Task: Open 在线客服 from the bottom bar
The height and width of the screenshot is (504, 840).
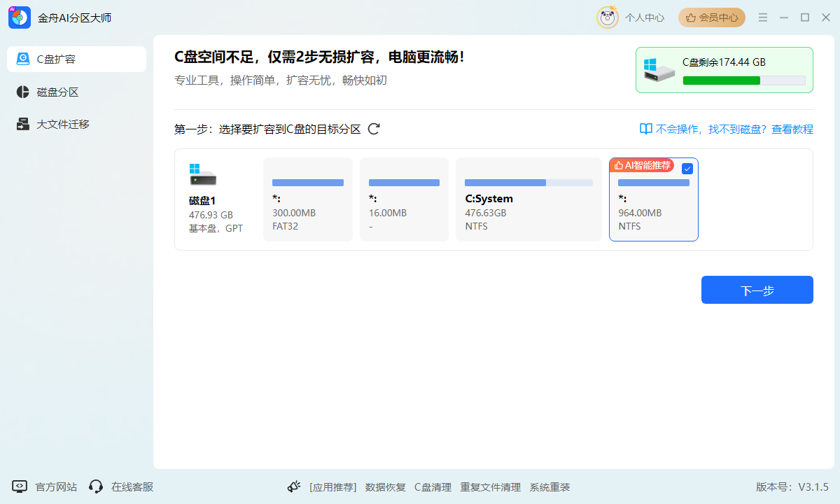Action: coord(119,486)
